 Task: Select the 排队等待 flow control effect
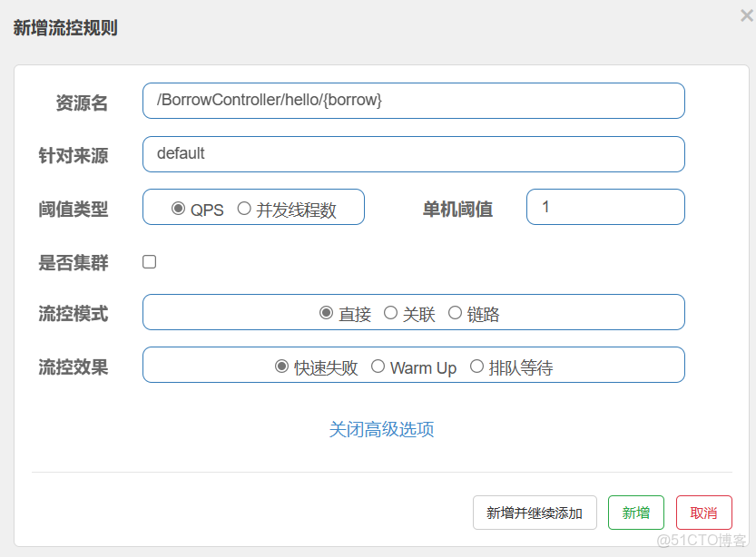pyautogui.click(x=476, y=366)
